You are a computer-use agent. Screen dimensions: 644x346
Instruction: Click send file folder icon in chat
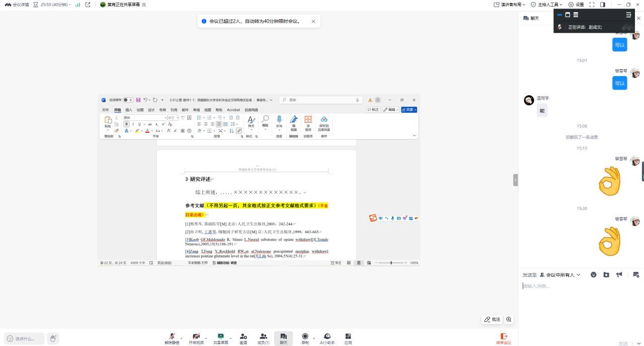606,274
